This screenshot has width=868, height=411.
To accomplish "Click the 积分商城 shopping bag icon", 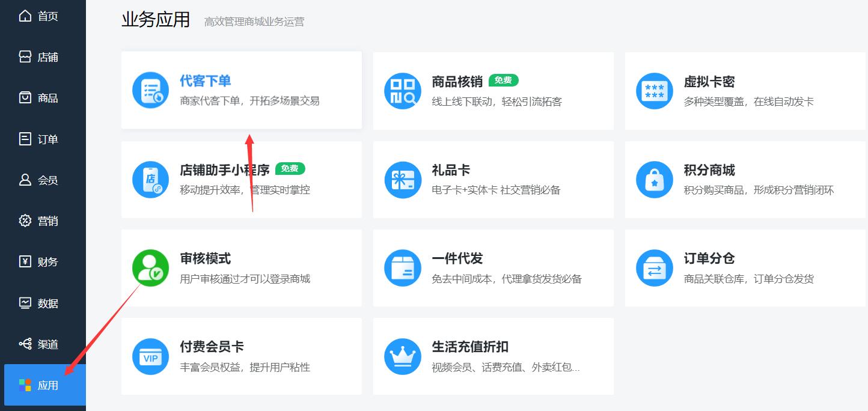I will pyautogui.click(x=654, y=179).
